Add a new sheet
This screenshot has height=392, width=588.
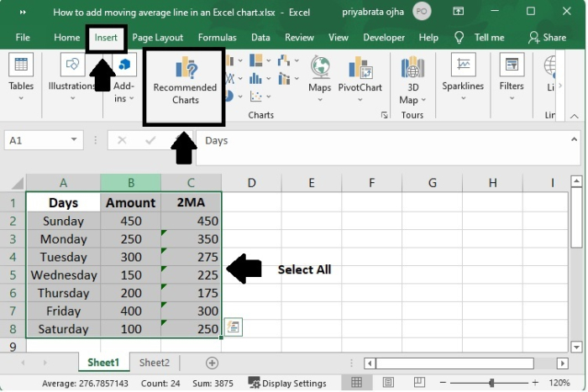(x=212, y=363)
